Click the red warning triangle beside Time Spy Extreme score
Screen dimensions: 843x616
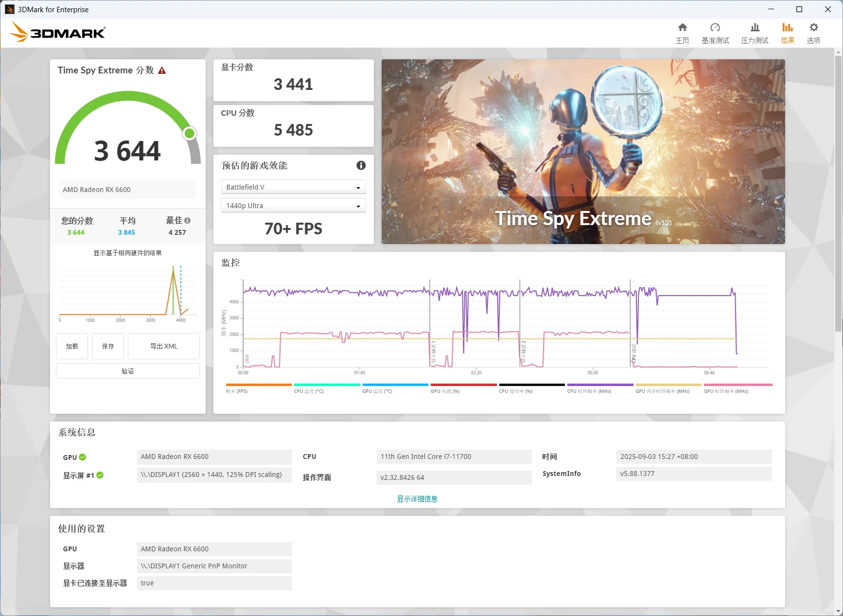(x=162, y=70)
